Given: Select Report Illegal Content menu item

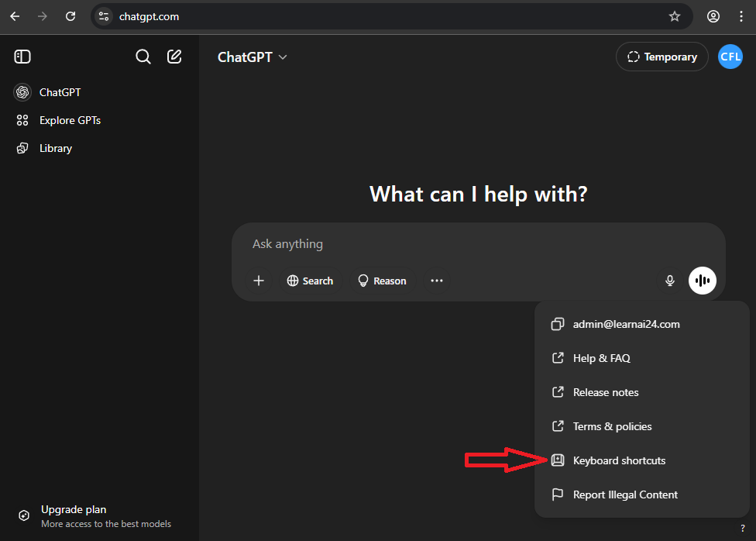Looking at the screenshot, I should point(641,494).
